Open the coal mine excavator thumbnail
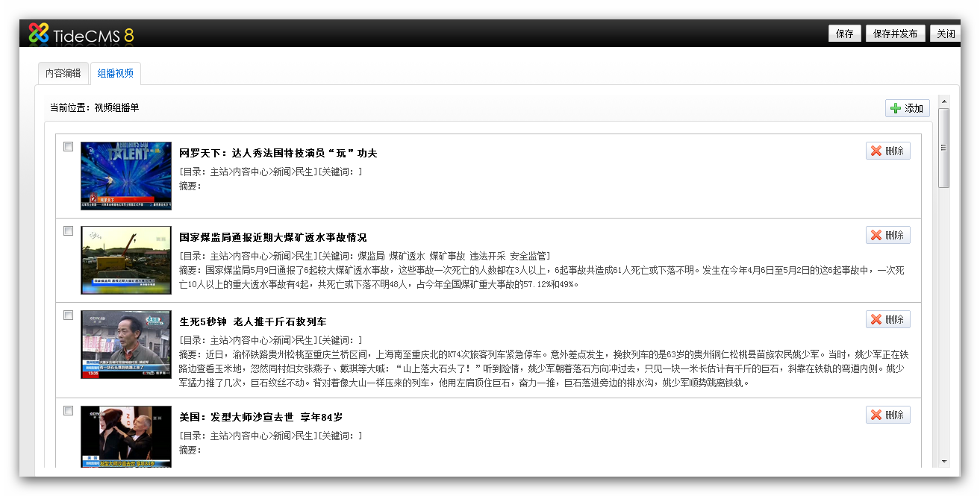Image resolution: width=980 pixels, height=496 pixels. [125, 260]
